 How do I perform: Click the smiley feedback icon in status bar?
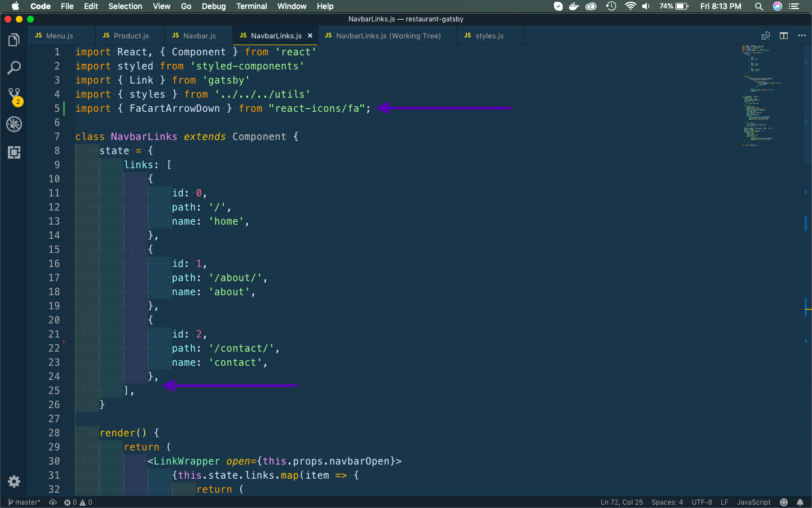784,502
